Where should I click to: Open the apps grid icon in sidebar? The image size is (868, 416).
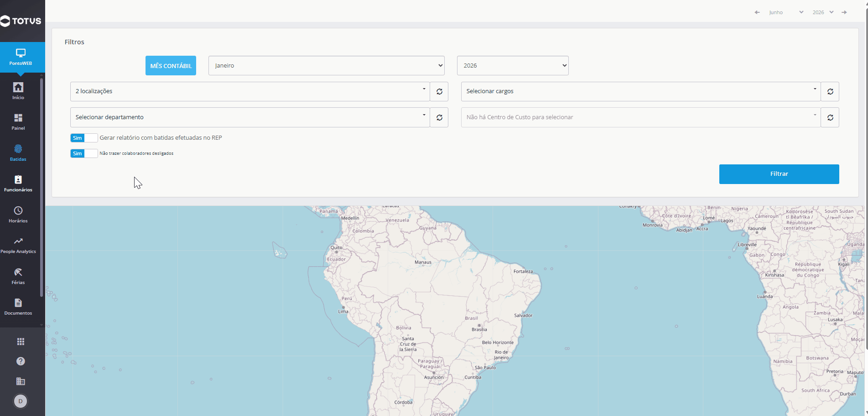pyautogui.click(x=21, y=342)
